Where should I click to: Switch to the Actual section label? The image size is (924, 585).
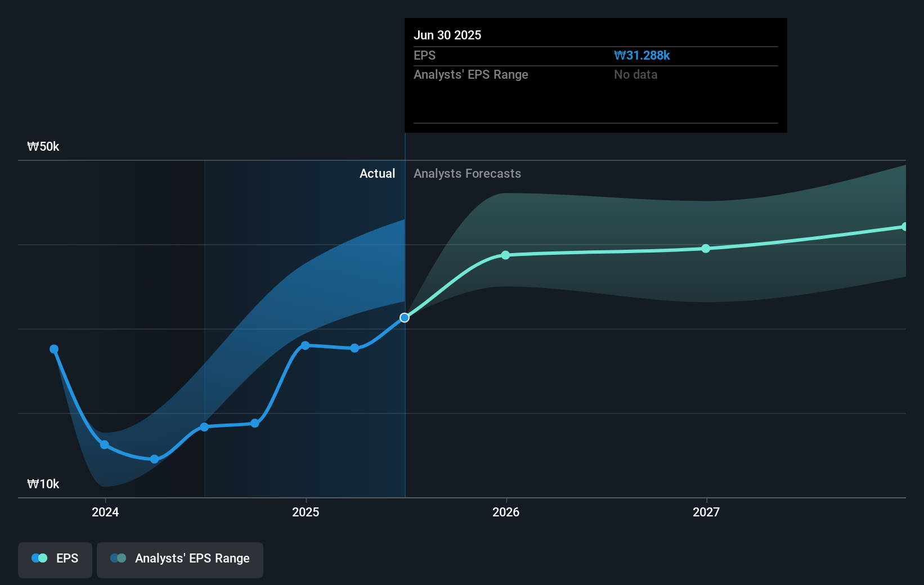click(x=377, y=174)
